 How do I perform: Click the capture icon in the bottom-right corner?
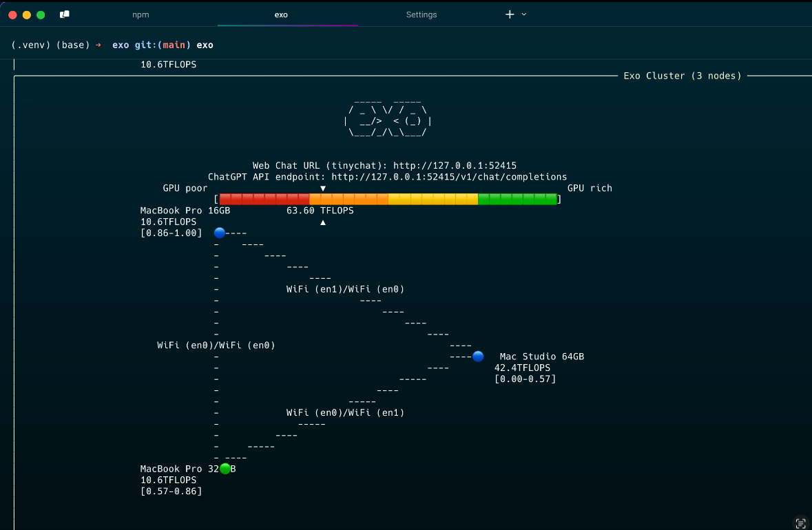(800, 522)
